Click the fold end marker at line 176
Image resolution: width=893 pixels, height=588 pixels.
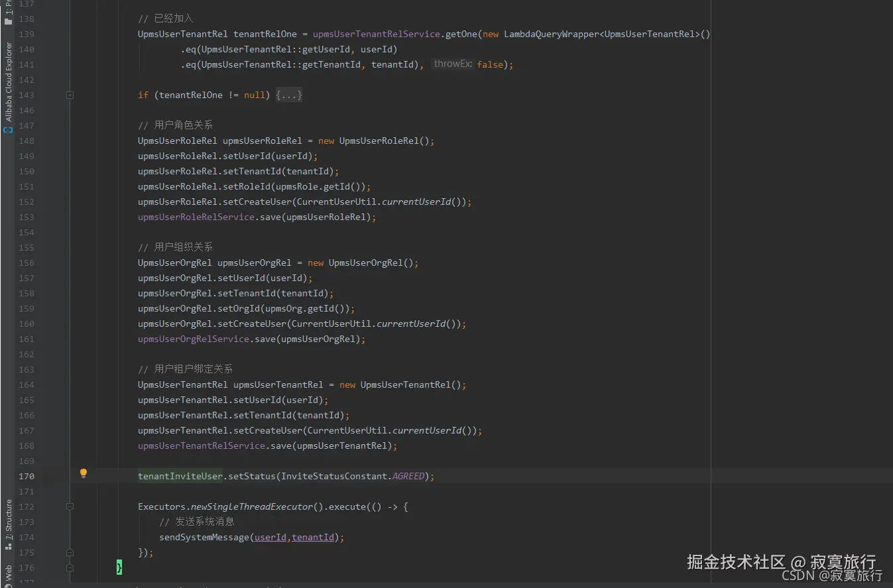70,567
